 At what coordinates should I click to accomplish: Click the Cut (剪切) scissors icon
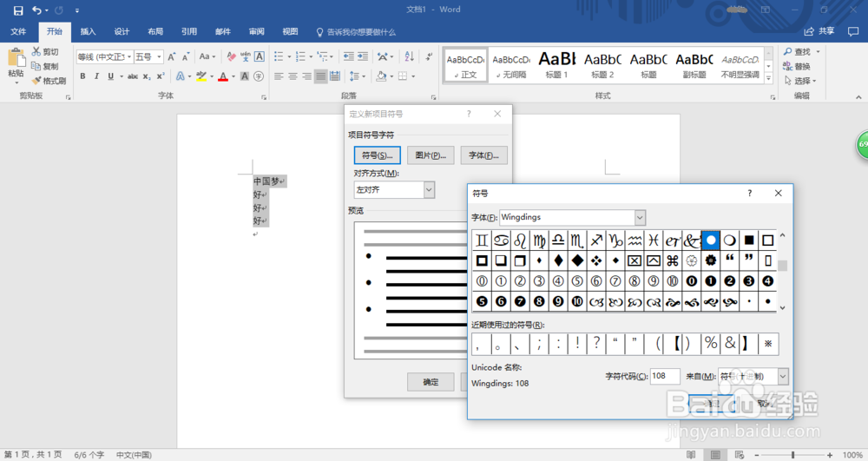tap(36, 51)
